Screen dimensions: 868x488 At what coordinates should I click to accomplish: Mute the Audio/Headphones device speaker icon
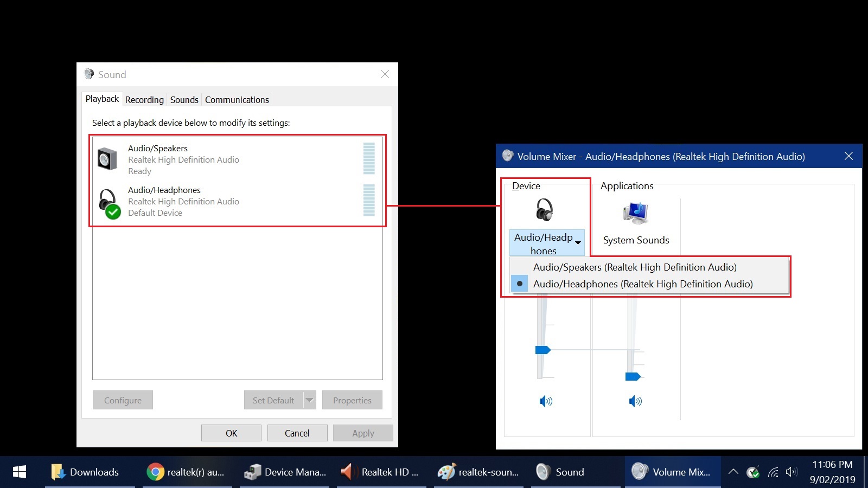[x=545, y=401]
